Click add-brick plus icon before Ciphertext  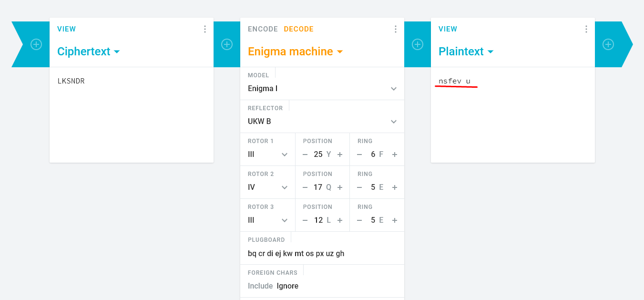pyautogui.click(x=36, y=44)
